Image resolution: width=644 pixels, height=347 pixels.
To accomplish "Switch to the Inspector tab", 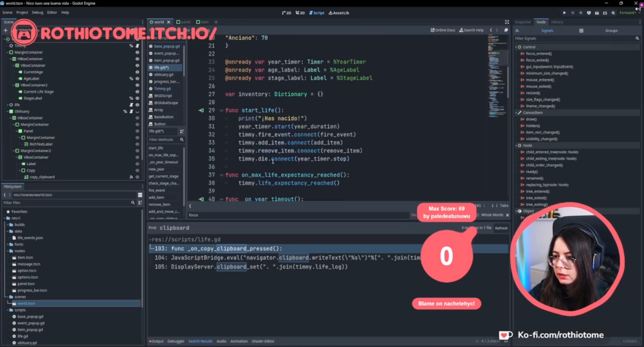I will (523, 22).
